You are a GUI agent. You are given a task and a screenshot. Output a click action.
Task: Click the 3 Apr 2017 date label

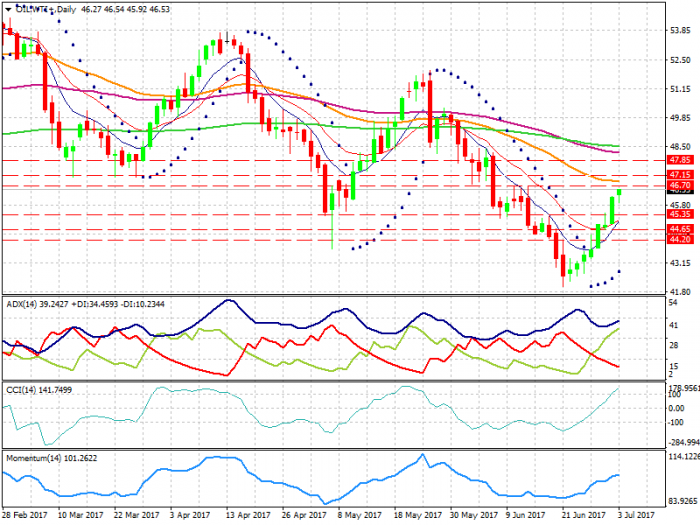click(x=190, y=515)
